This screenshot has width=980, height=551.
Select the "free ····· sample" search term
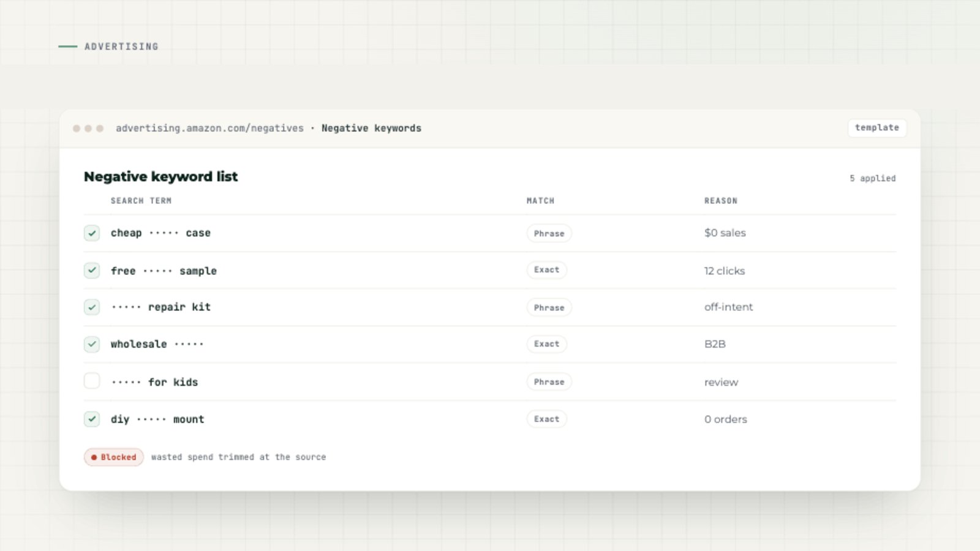tap(164, 271)
